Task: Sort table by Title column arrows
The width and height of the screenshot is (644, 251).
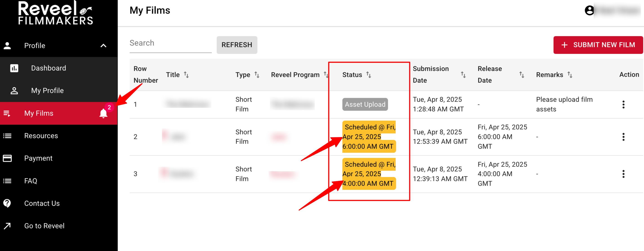Action: point(186,75)
